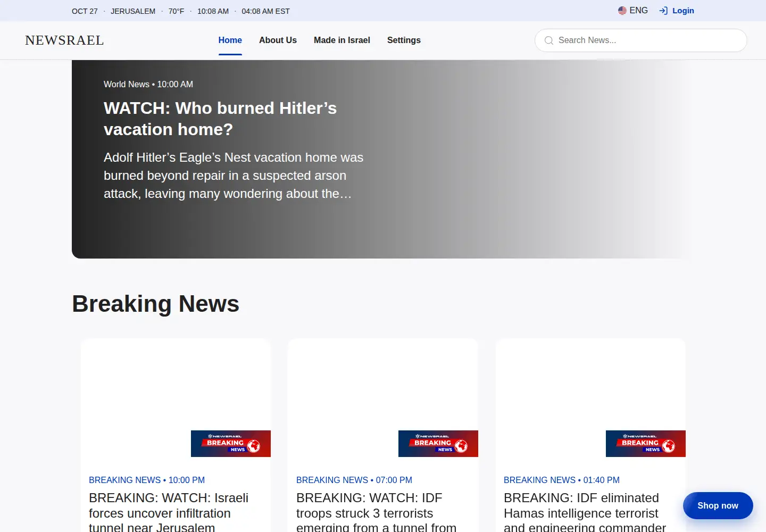This screenshot has width=766, height=532.
Task: Click the login arrow icon
Action: tap(663, 11)
